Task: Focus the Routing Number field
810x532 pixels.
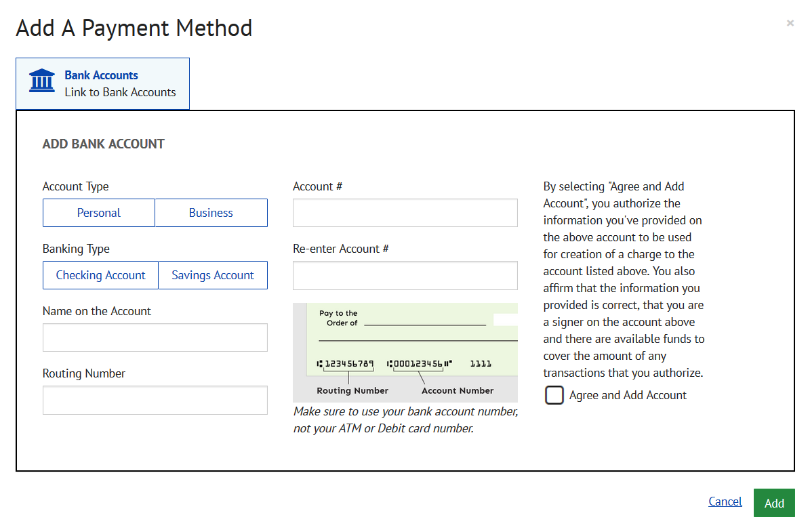Action: 155,401
